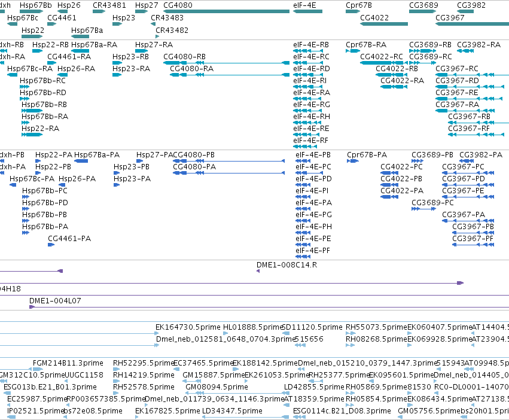Select the CG3982 gene label

(471, 5)
